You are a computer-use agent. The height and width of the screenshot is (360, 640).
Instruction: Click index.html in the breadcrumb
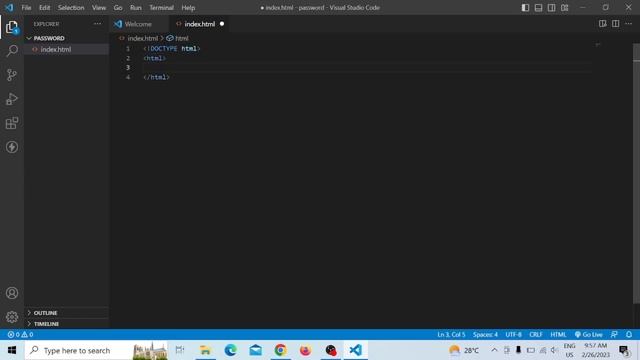(x=142, y=38)
